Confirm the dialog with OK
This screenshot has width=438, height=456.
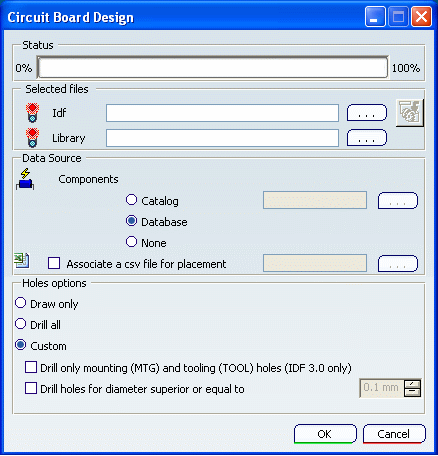pos(325,434)
